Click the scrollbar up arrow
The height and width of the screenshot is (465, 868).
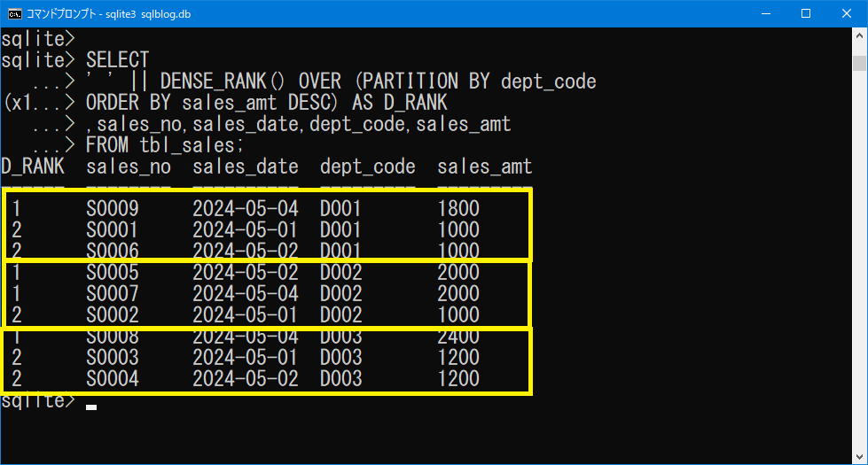coord(859,35)
